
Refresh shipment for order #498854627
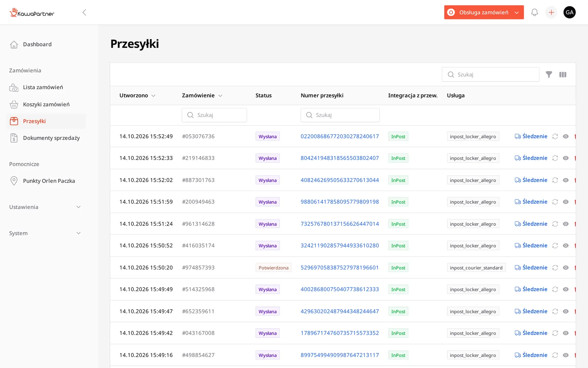(x=555, y=355)
